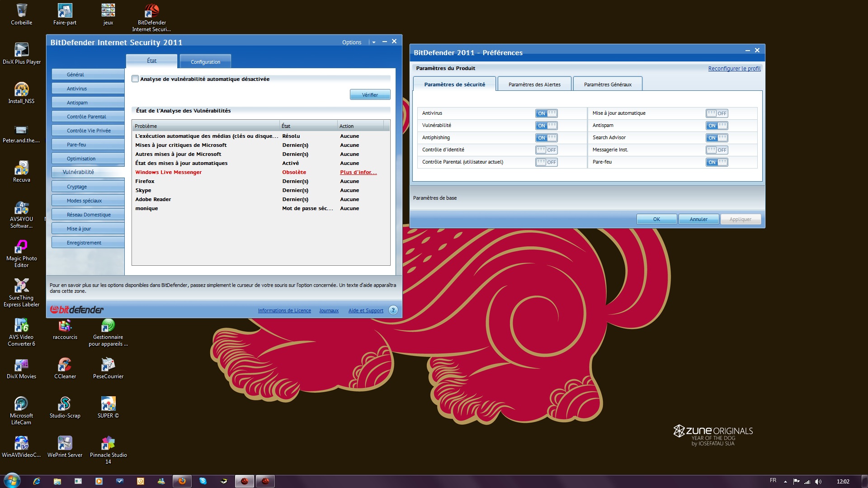This screenshot has height=488, width=868.
Task: Open the Faire-part desktop icon
Action: pyautogui.click(x=65, y=14)
